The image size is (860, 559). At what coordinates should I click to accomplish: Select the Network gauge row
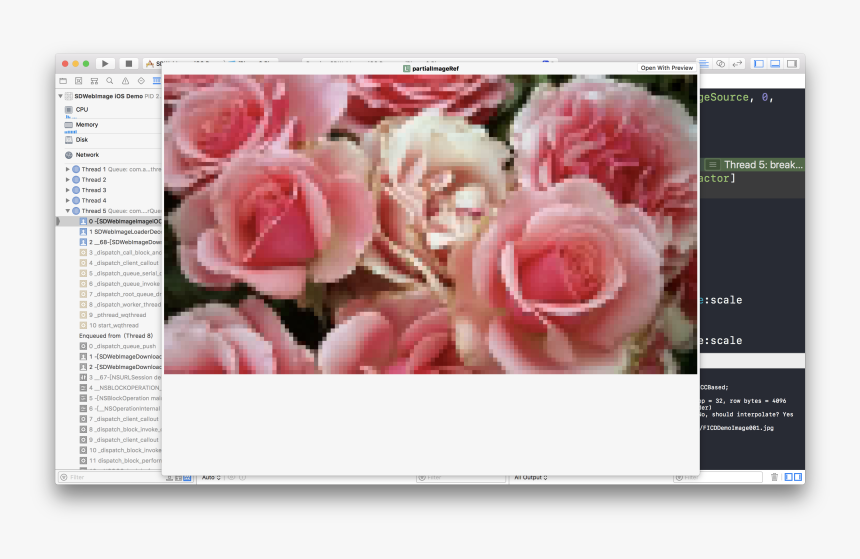(109, 155)
